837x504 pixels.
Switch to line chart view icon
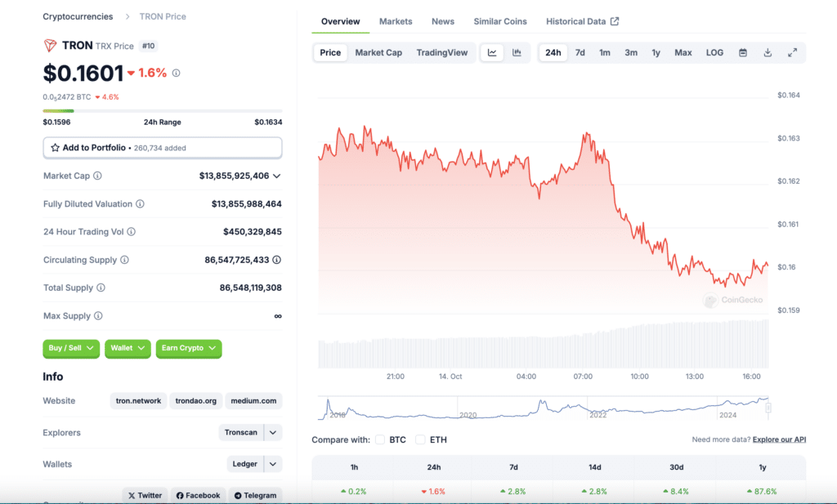coord(492,52)
